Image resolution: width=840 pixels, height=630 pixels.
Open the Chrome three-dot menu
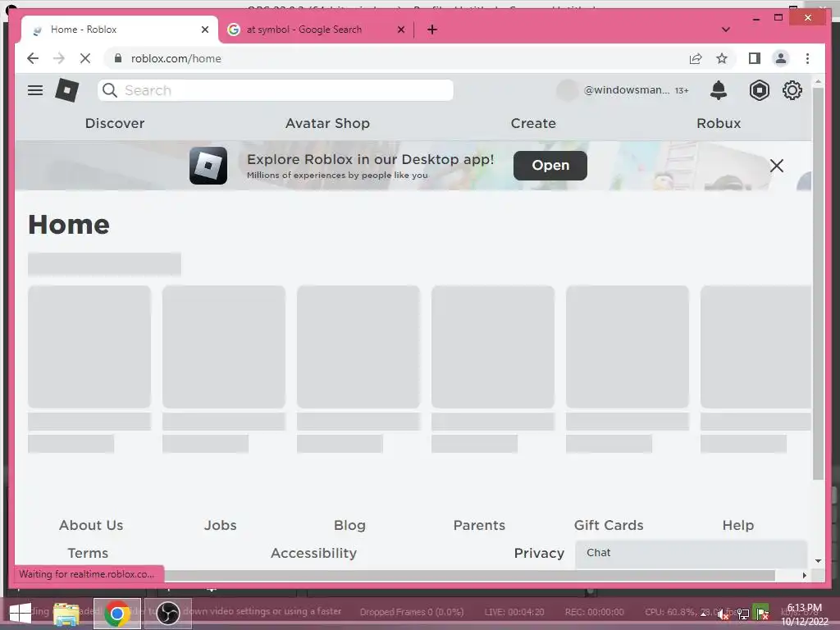point(807,58)
